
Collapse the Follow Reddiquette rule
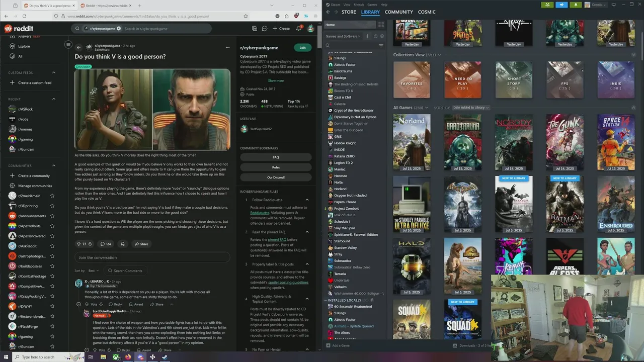click(x=307, y=200)
